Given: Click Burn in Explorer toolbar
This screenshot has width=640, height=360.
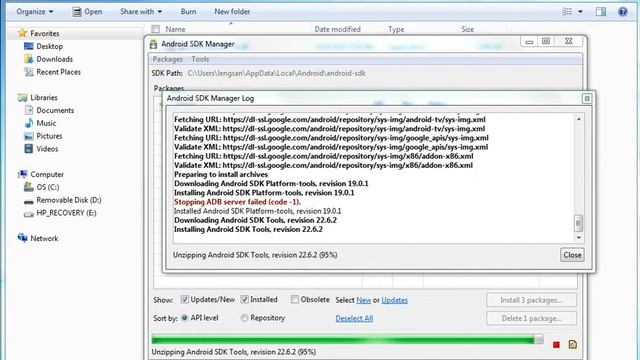Looking at the screenshot, I should click(x=189, y=11).
